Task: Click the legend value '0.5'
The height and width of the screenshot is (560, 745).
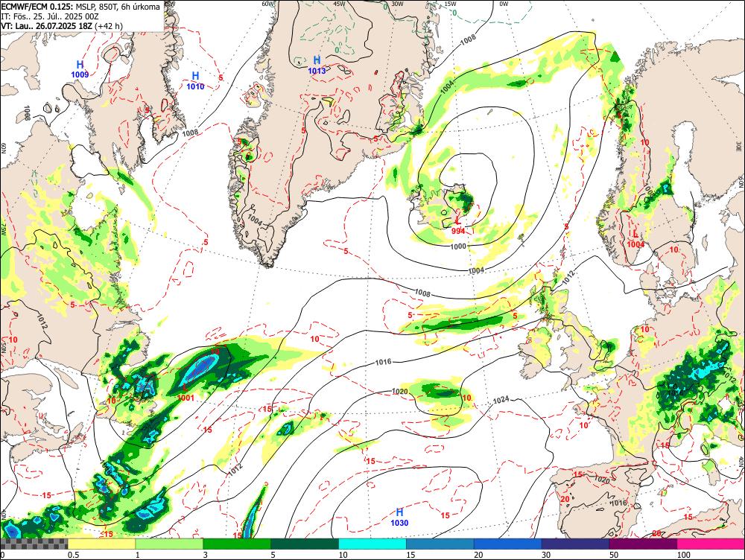Action: (x=73, y=555)
